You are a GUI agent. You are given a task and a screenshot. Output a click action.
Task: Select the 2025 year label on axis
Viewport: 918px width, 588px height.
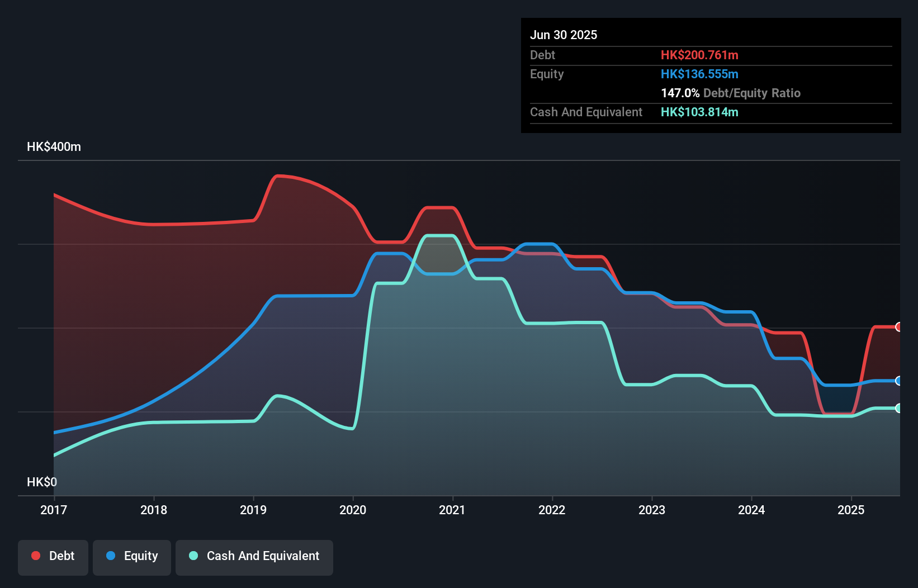pyautogui.click(x=851, y=510)
